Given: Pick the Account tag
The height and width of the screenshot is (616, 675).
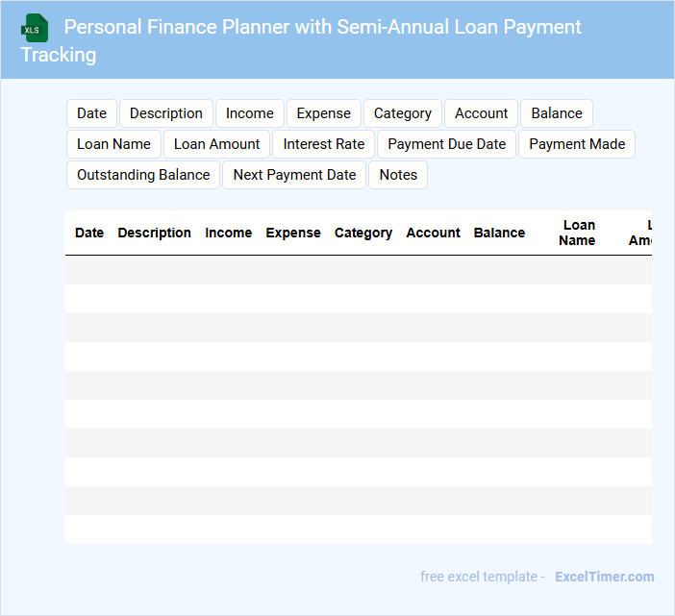Looking at the screenshot, I should click(x=482, y=113).
